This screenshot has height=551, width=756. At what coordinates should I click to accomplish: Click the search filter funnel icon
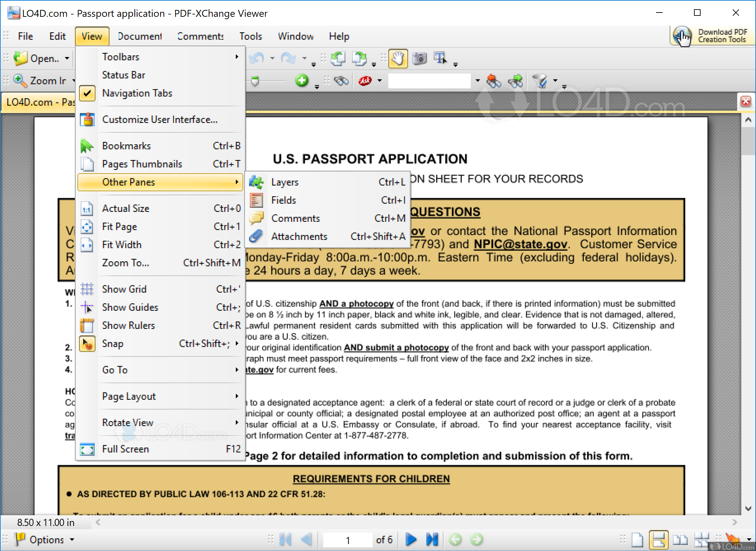[x=540, y=81]
